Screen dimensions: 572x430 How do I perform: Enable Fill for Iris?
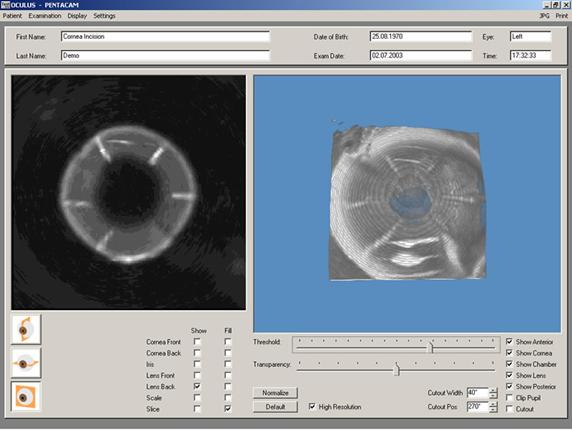coord(228,364)
